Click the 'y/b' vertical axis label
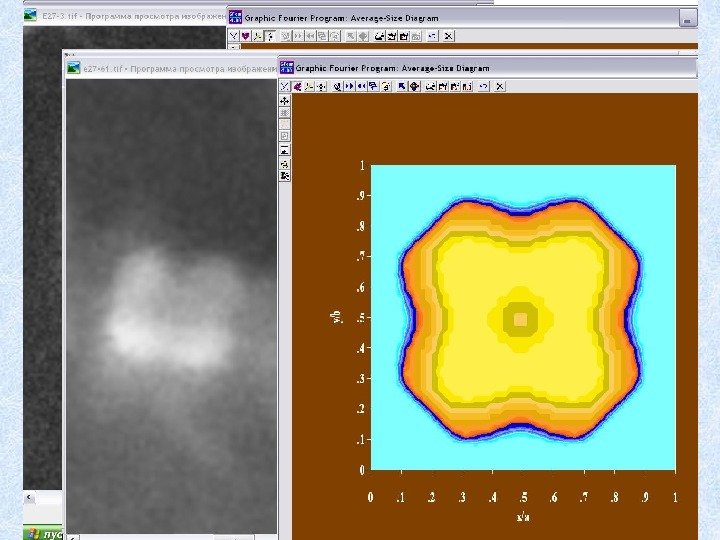Image resolution: width=720 pixels, height=540 pixels. [x=337, y=317]
